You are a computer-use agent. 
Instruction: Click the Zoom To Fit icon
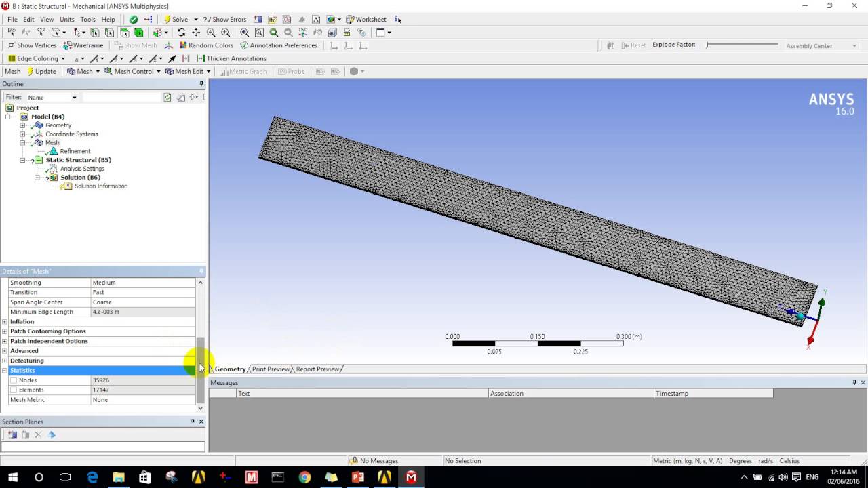click(x=244, y=33)
